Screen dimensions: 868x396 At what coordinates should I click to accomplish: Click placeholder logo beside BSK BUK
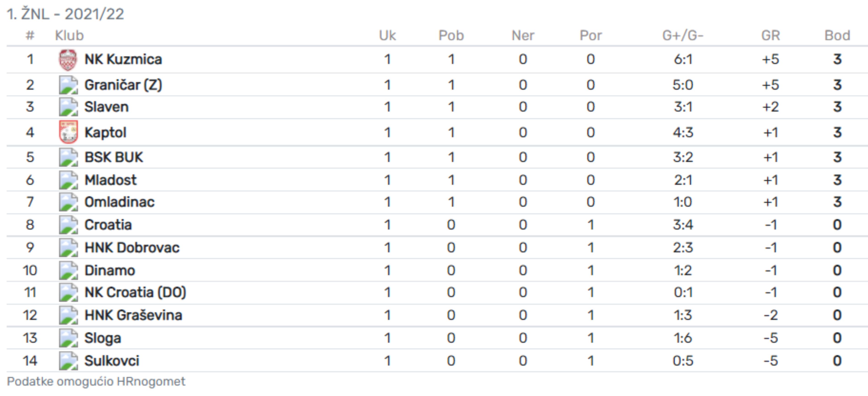tap(68, 157)
